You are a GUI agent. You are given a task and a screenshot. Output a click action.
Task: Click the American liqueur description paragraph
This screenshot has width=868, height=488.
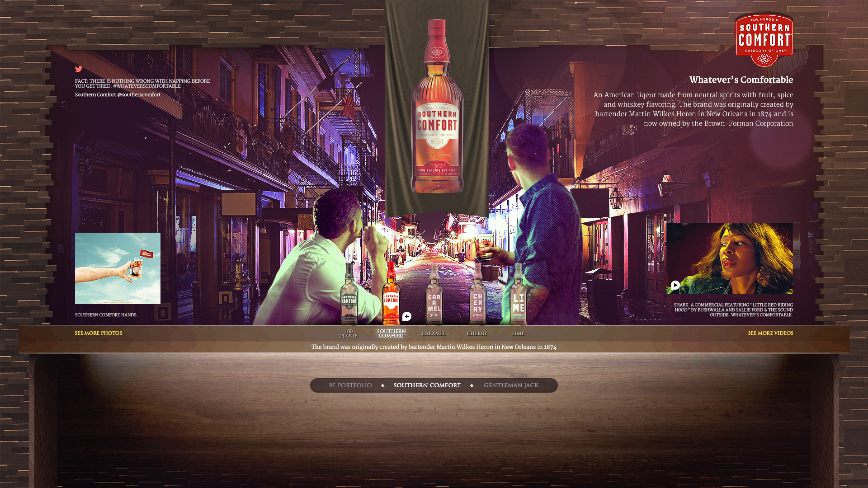pyautogui.click(x=693, y=109)
